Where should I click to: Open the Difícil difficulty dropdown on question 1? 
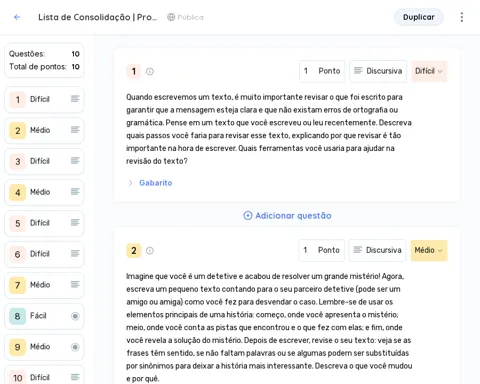click(429, 71)
